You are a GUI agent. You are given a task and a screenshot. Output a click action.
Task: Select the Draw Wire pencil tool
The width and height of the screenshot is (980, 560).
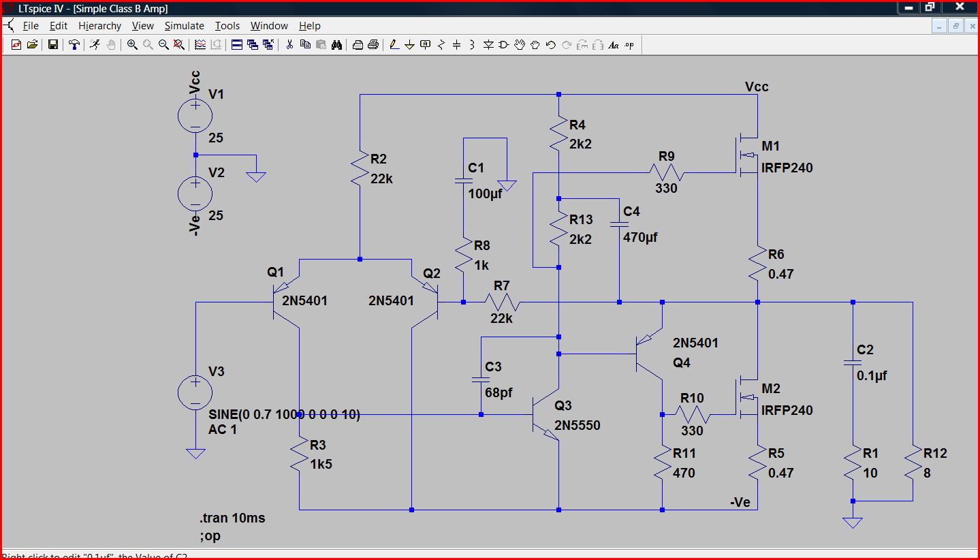(x=394, y=45)
